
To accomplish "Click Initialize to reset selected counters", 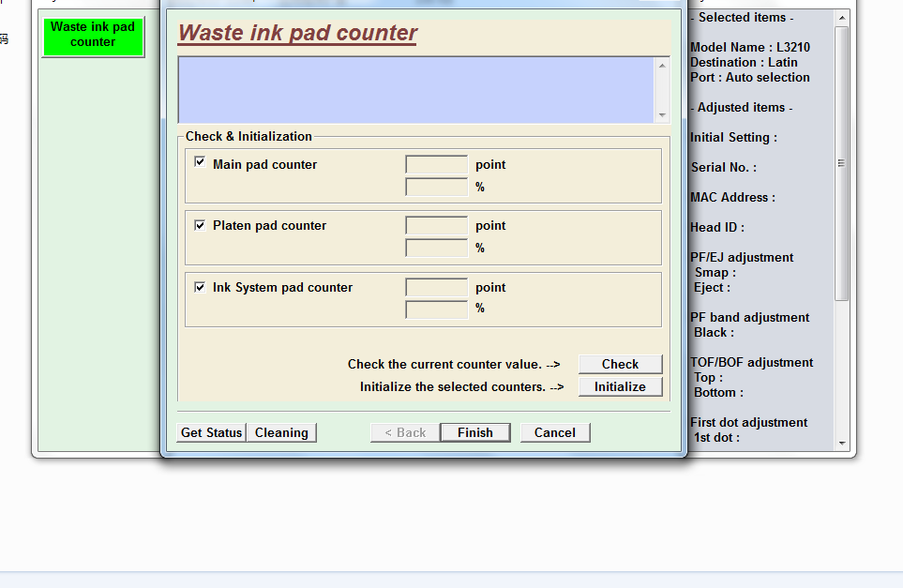I will [620, 386].
